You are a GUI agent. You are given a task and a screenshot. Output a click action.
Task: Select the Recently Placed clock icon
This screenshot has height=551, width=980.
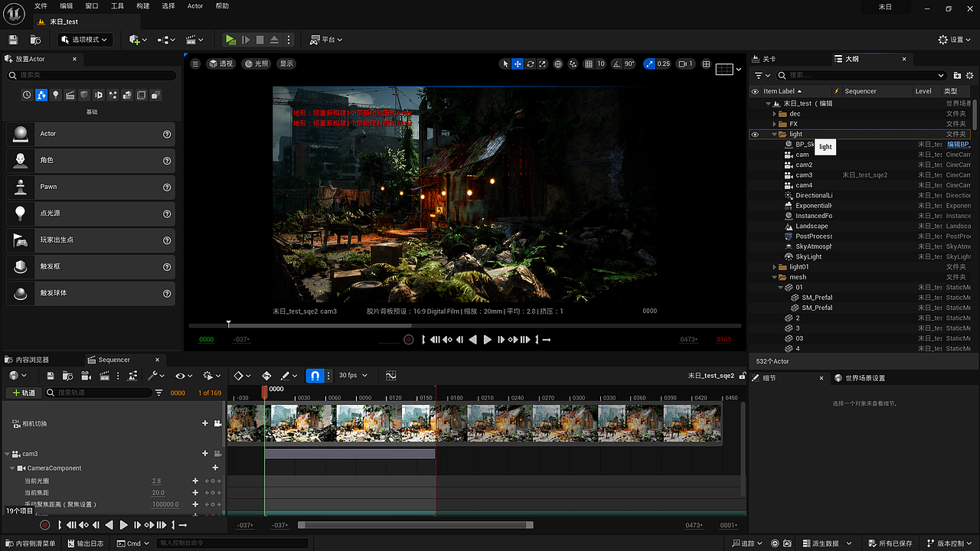click(27, 95)
